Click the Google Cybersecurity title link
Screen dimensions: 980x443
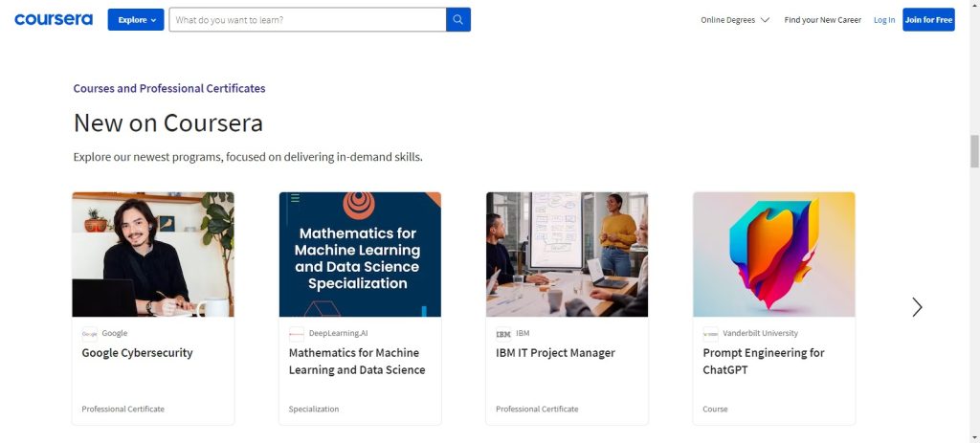coord(137,353)
